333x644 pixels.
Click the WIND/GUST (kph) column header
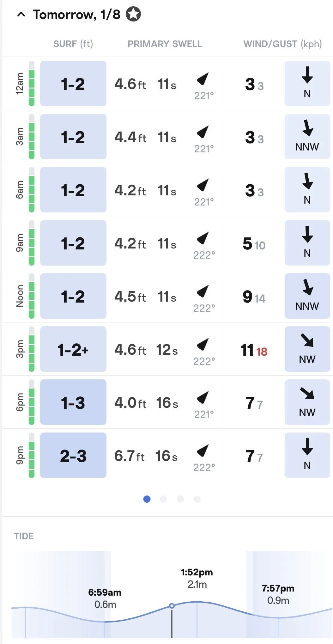point(282,44)
